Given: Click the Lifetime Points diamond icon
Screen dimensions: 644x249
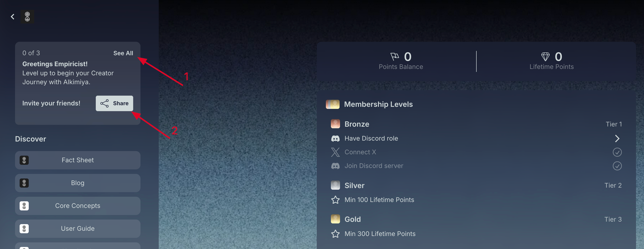Looking at the screenshot, I should point(545,57).
